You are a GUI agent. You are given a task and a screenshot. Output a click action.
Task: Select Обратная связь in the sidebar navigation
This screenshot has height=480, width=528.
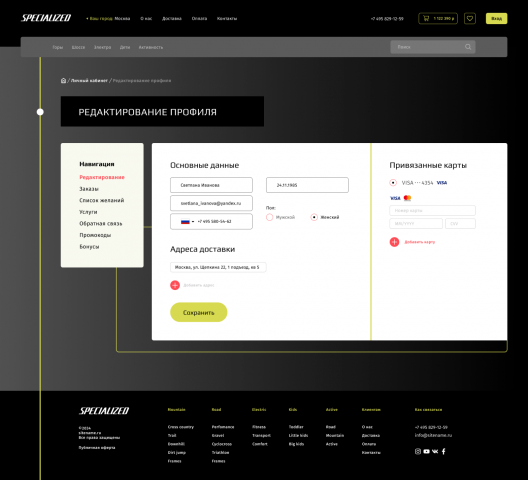click(x=101, y=223)
